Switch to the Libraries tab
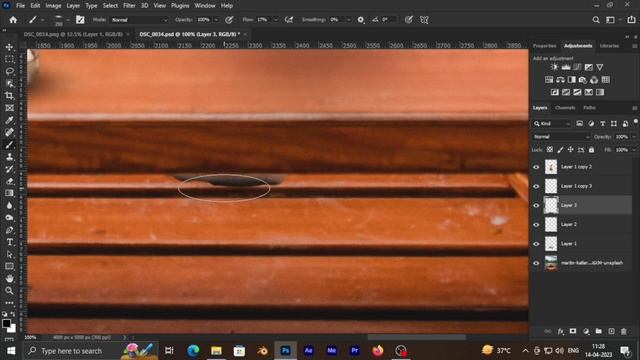 609,46
